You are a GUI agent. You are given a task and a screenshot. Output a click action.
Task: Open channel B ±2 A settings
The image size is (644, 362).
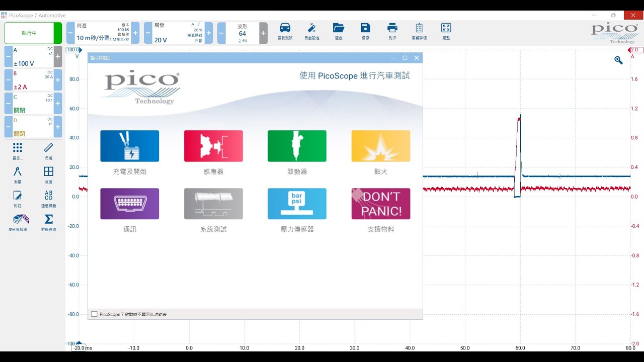point(33,80)
